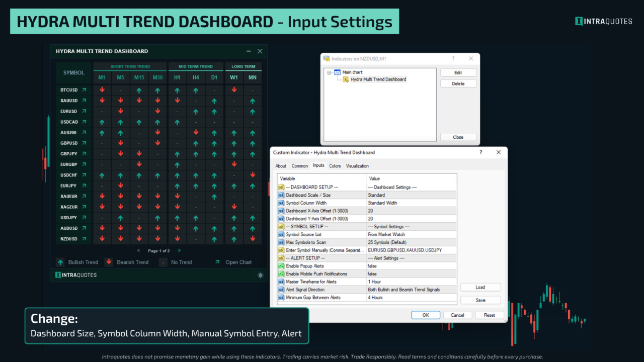The image size is (644, 362).
Task: Click the M15 timeframe column header
Action: tap(139, 77)
